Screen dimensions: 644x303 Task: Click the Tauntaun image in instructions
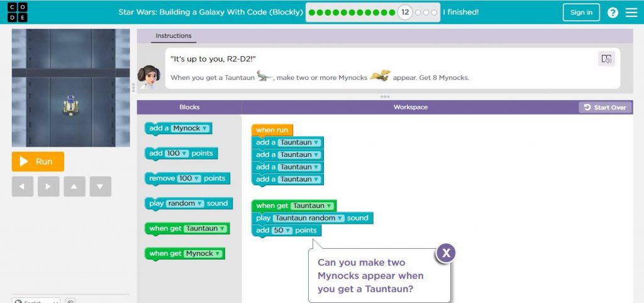pos(264,76)
